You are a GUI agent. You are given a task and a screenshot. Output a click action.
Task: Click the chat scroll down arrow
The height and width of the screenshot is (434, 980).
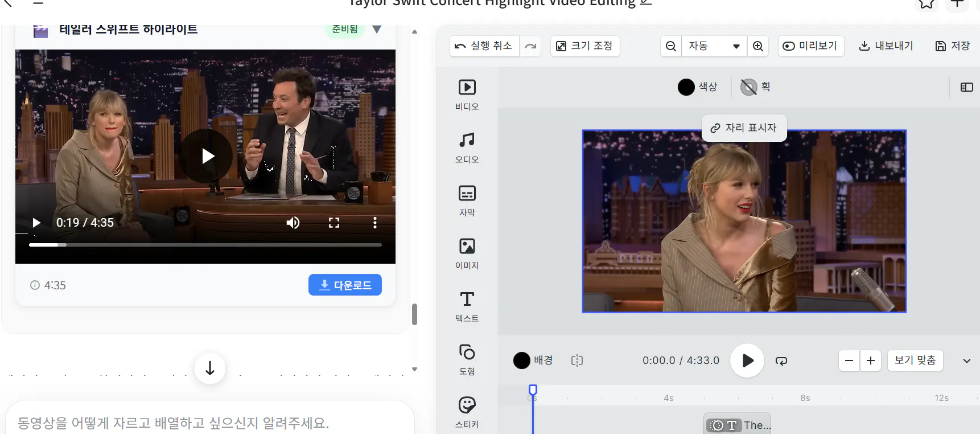click(414, 370)
